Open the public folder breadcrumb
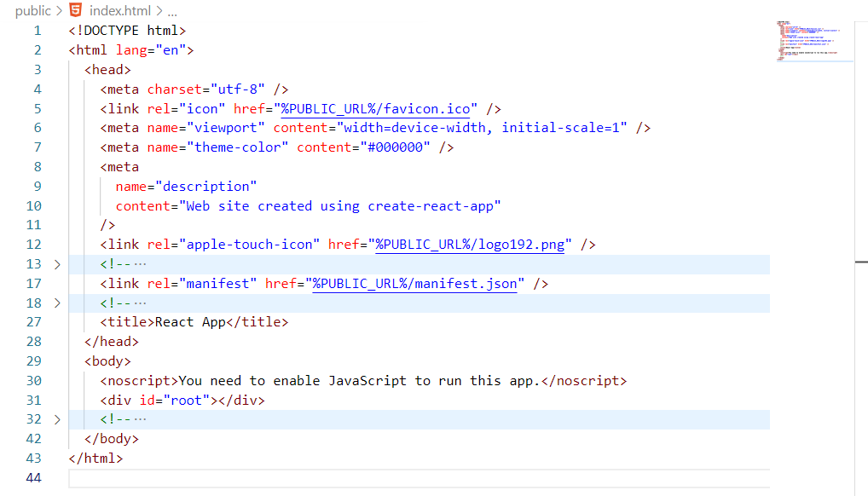 pos(32,11)
